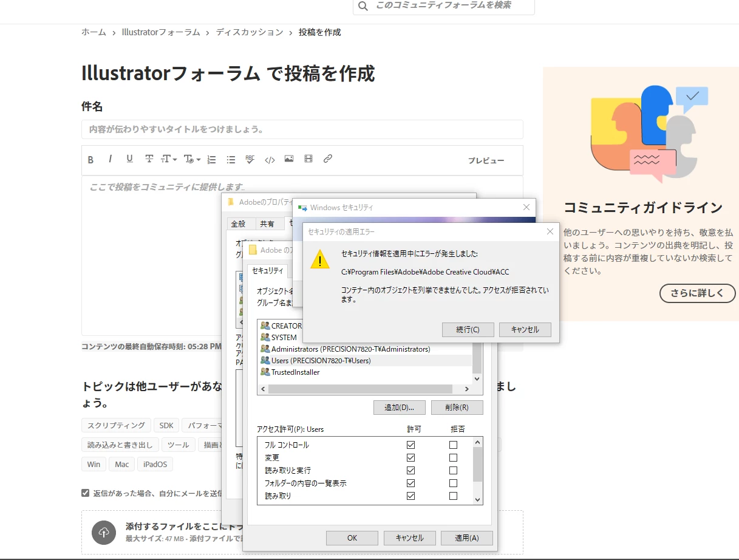Click the さらに詳しく button

pyautogui.click(x=697, y=293)
